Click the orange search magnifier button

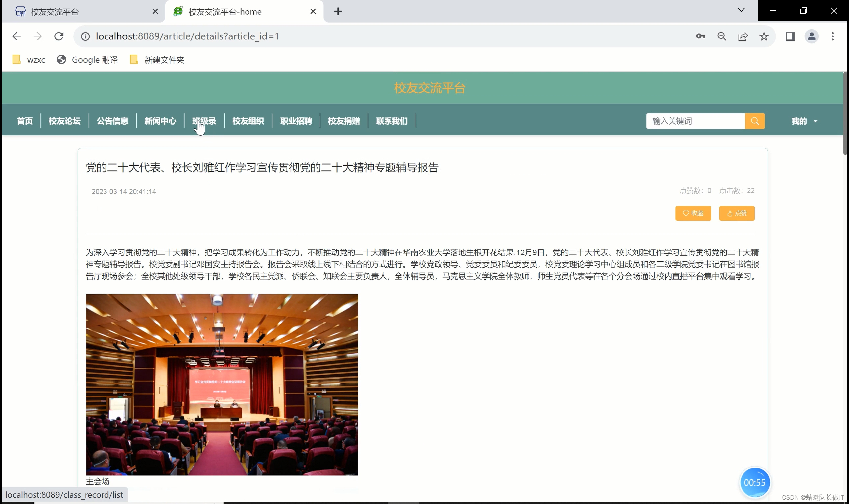pyautogui.click(x=754, y=121)
